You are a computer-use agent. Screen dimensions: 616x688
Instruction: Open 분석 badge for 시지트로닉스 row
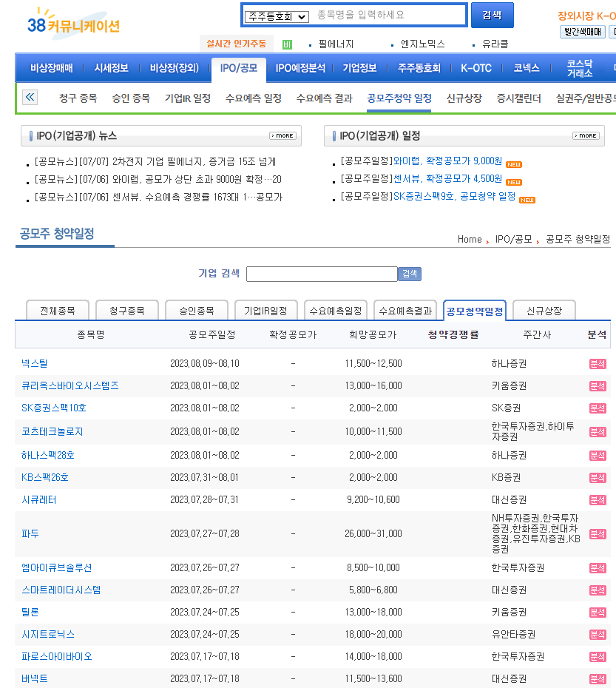(x=598, y=635)
